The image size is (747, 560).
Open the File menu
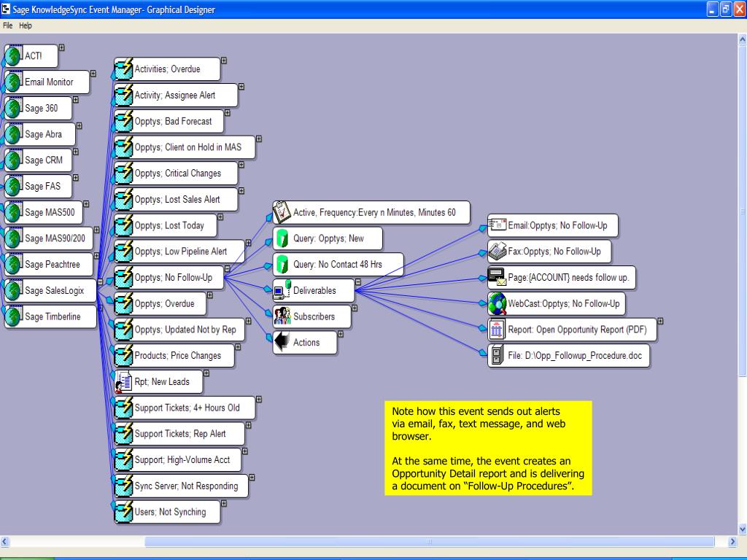click(x=7, y=26)
